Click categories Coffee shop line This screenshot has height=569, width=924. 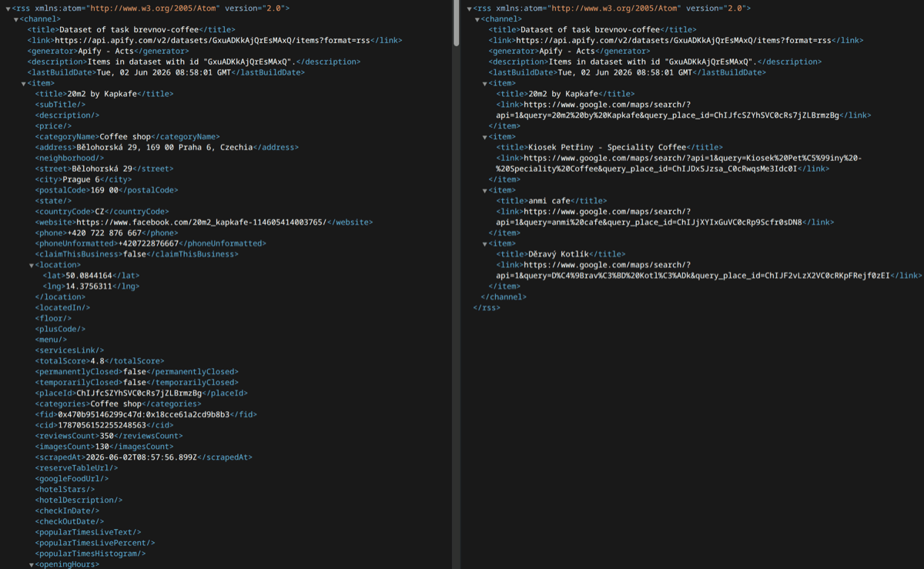point(118,404)
